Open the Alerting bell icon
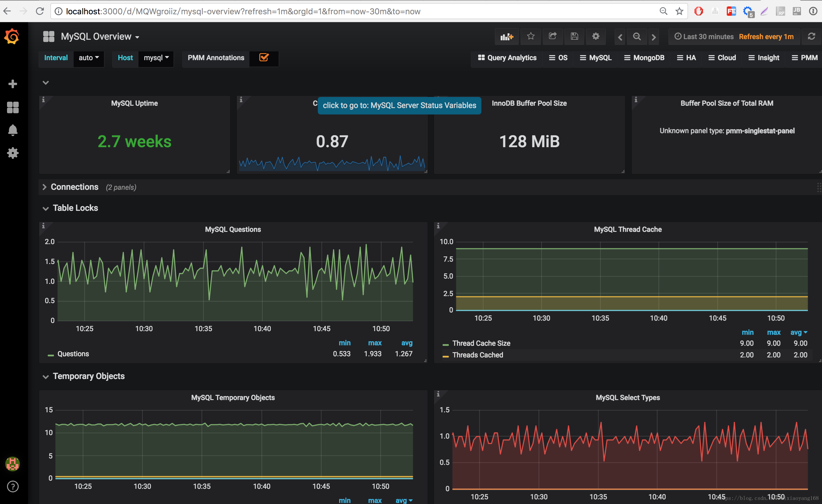Image resolution: width=822 pixels, height=504 pixels. tap(13, 130)
